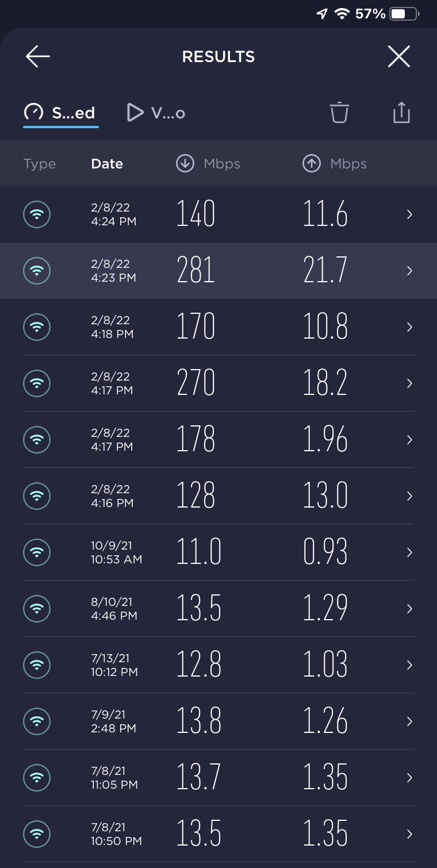Sort results by Date column
This screenshot has width=437, height=868.
click(x=107, y=164)
